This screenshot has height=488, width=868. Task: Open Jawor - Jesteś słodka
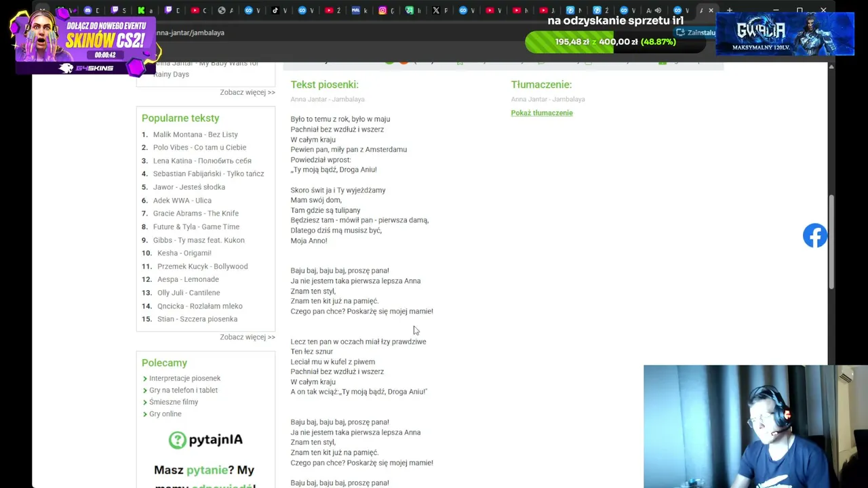(189, 187)
